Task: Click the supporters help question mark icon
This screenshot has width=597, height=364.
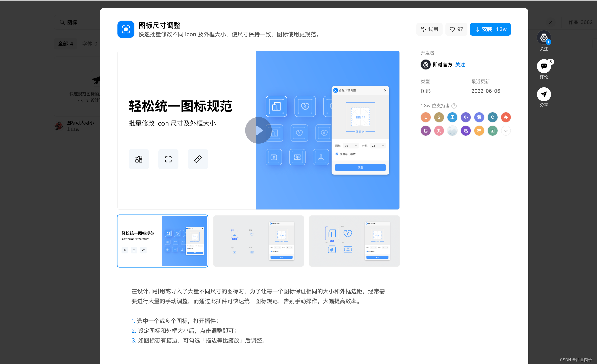Action: point(454,106)
